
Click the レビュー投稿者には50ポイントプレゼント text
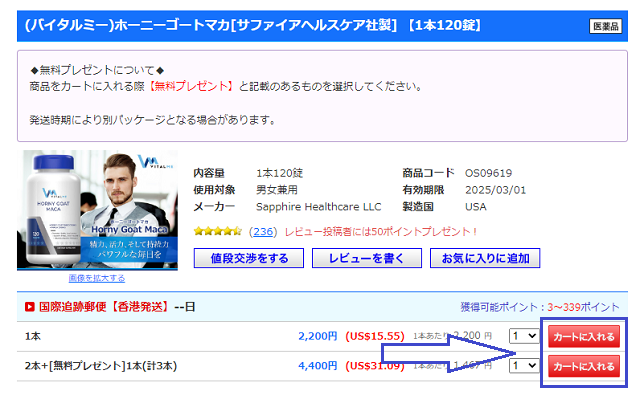(x=381, y=232)
